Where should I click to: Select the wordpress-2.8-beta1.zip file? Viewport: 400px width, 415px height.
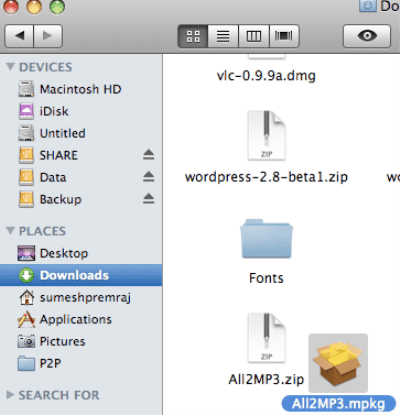(266, 147)
